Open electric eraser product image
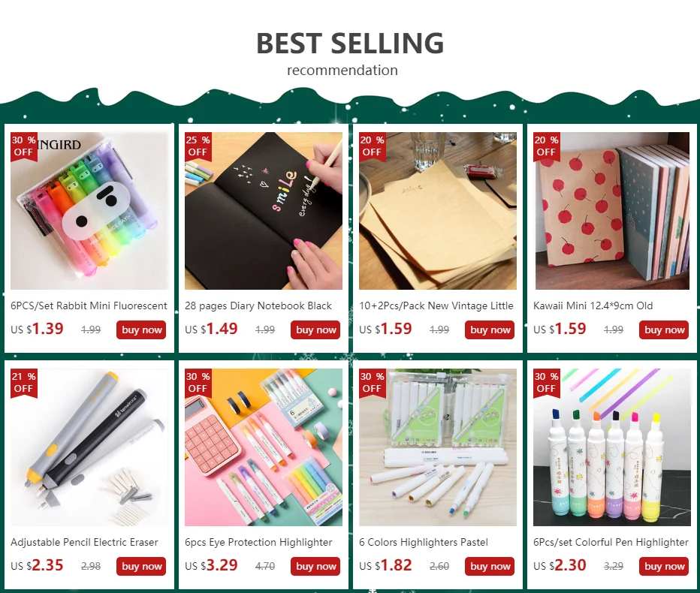700x593 pixels. pyautogui.click(x=89, y=447)
